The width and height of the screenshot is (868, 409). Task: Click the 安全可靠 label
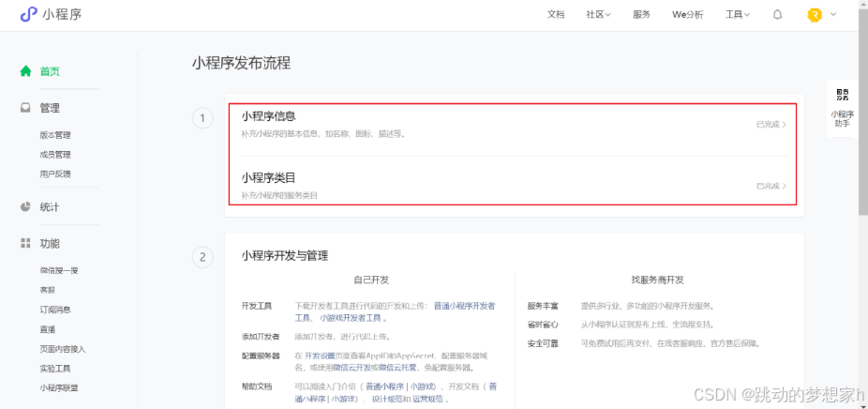tap(543, 343)
